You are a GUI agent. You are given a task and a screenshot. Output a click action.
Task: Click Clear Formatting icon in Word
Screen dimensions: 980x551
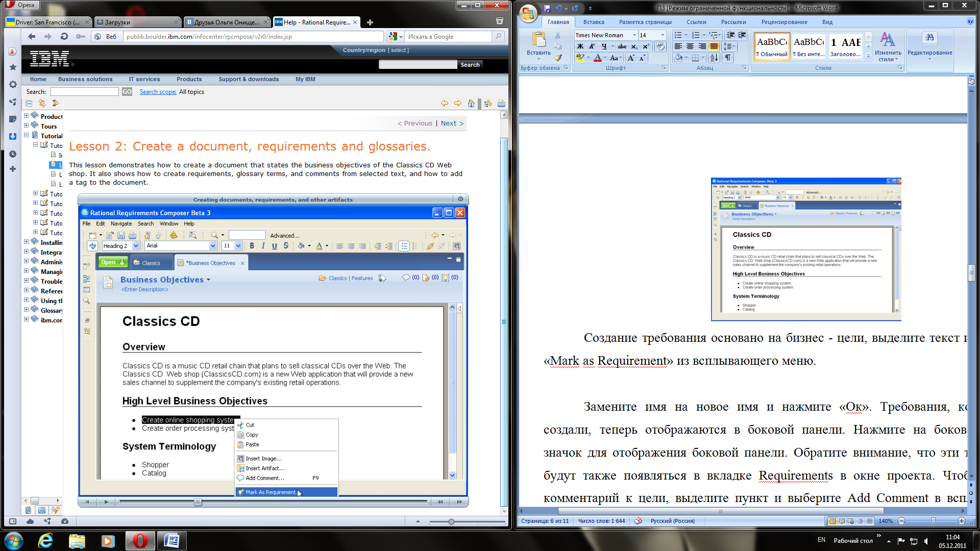660,46
